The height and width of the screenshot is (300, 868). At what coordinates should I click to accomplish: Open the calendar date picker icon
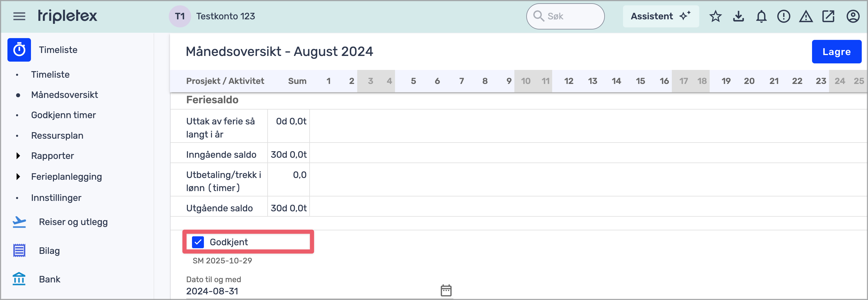[x=446, y=290]
